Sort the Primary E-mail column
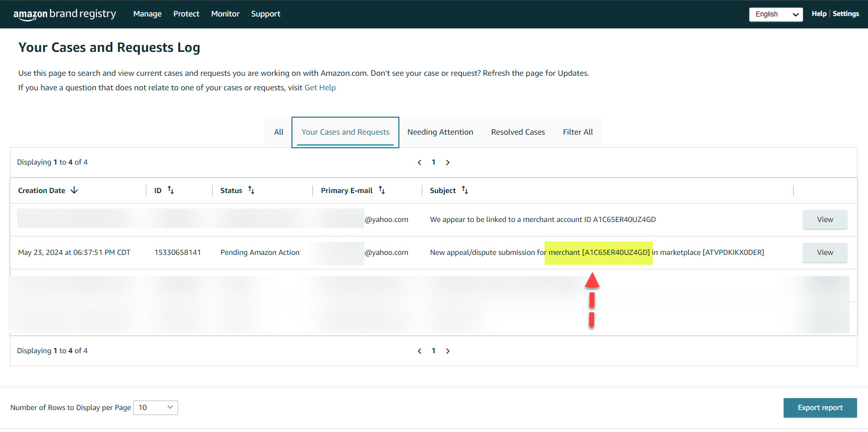 tap(382, 190)
